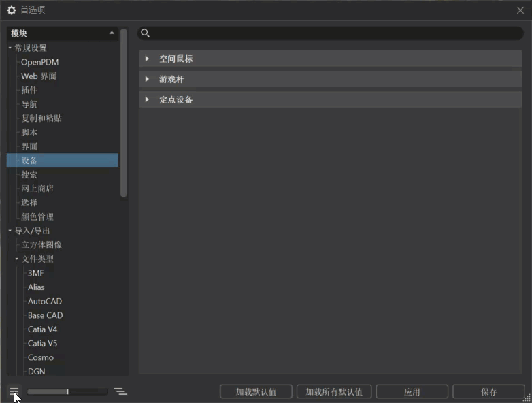Screen dimensions: 532x403
Task: Expand the 空间鼠标 section
Action: point(147,59)
